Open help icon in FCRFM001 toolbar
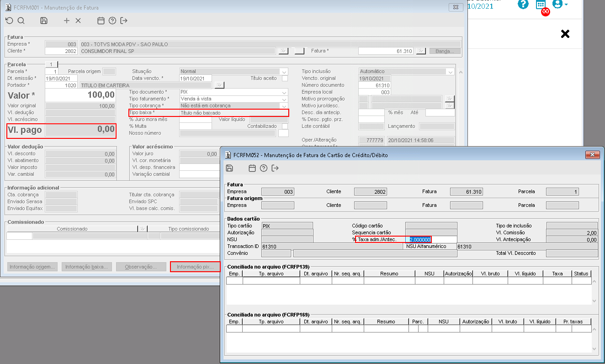605x364 pixels. tap(112, 21)
